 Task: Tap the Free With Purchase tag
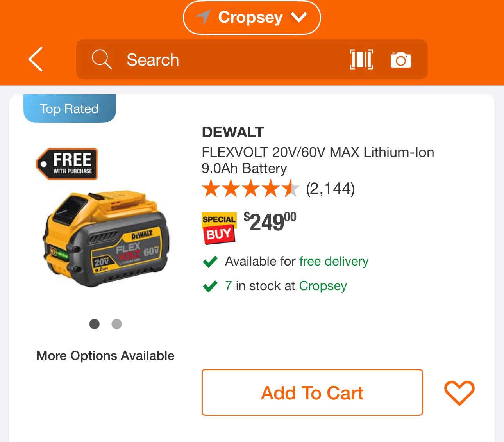click(x=67, y=164)
